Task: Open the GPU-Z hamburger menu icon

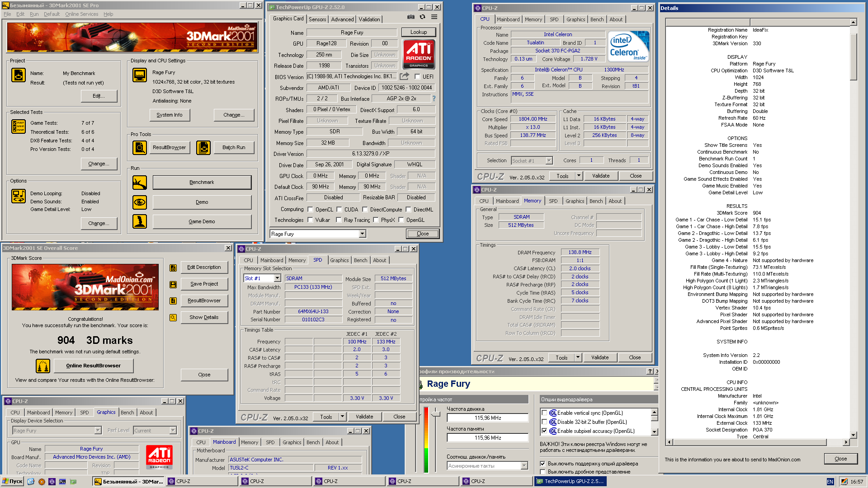Action: (434, 17)
